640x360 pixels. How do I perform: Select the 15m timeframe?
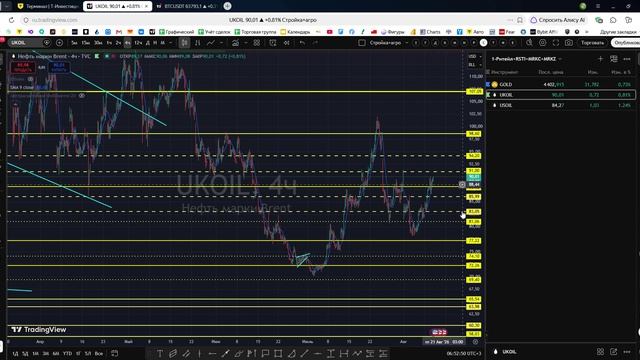pos(85,42)
